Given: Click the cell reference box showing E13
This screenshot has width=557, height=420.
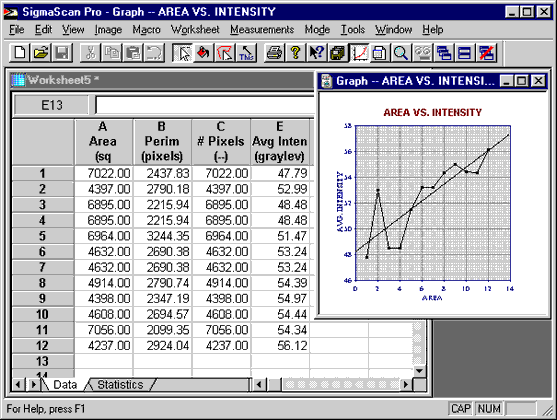Looking at the screenshot, I should tap(52, 105).
